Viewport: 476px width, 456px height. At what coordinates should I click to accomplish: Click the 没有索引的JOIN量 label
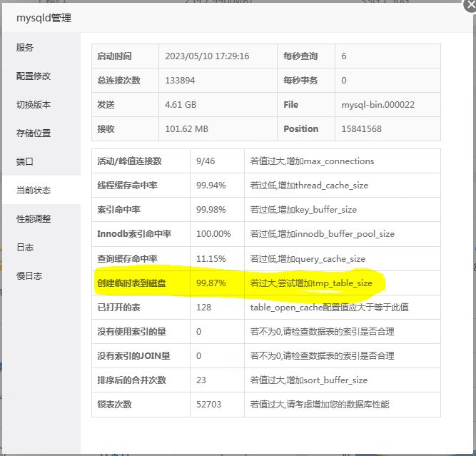pyautogui.click(x=133, y=356)
